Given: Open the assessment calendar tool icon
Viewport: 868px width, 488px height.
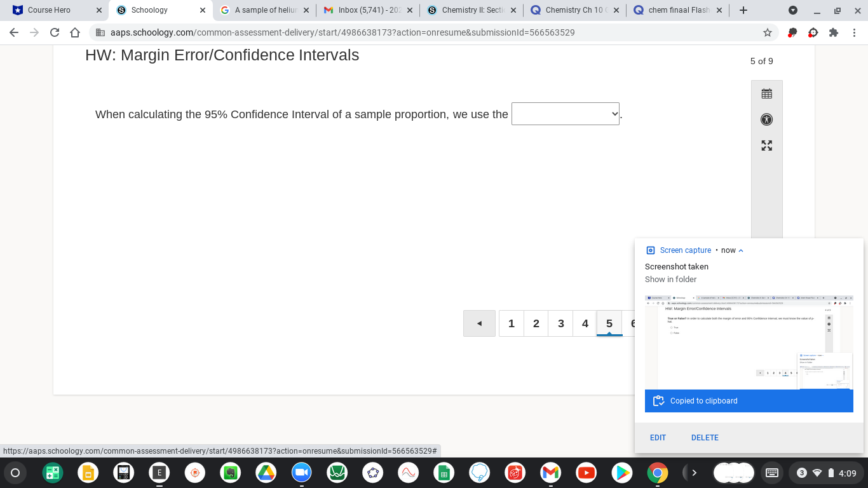Looking at the screenshot, I should coord(766,93).
